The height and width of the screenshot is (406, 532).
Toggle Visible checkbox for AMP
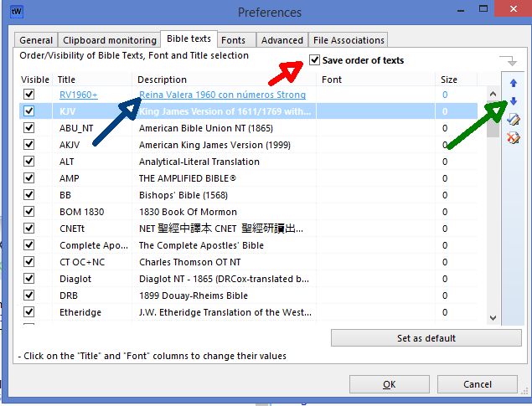coord(28,178)
